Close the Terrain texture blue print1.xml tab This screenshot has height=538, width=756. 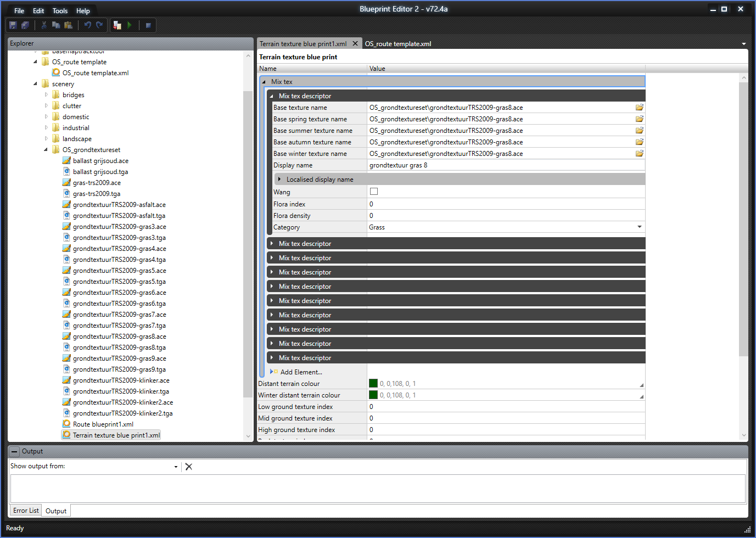[355, 44]
